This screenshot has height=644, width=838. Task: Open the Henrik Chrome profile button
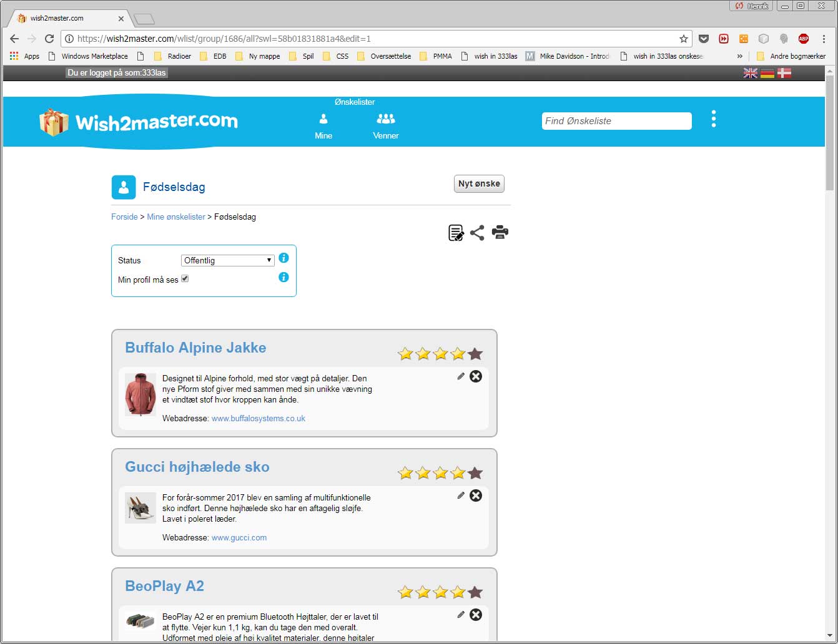[x=752, y=6]
